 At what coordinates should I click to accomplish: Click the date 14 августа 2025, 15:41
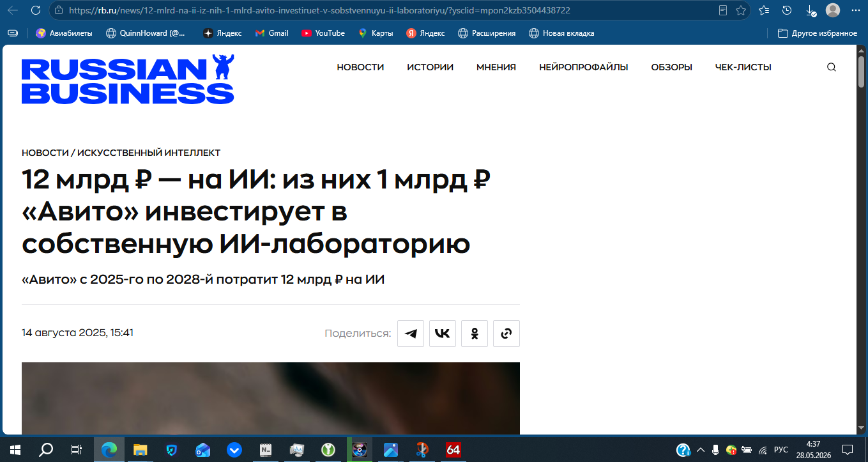[77, 333]
